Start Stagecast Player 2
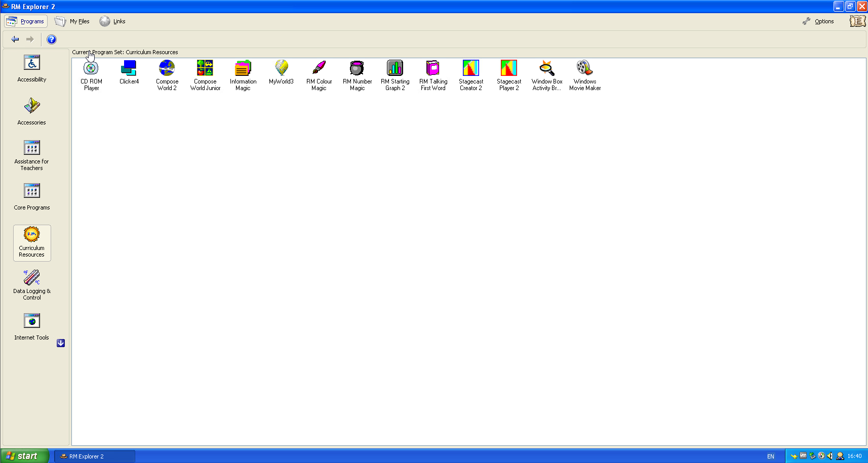The width and height of the screenshot is (868, 463). click(509, 75)
